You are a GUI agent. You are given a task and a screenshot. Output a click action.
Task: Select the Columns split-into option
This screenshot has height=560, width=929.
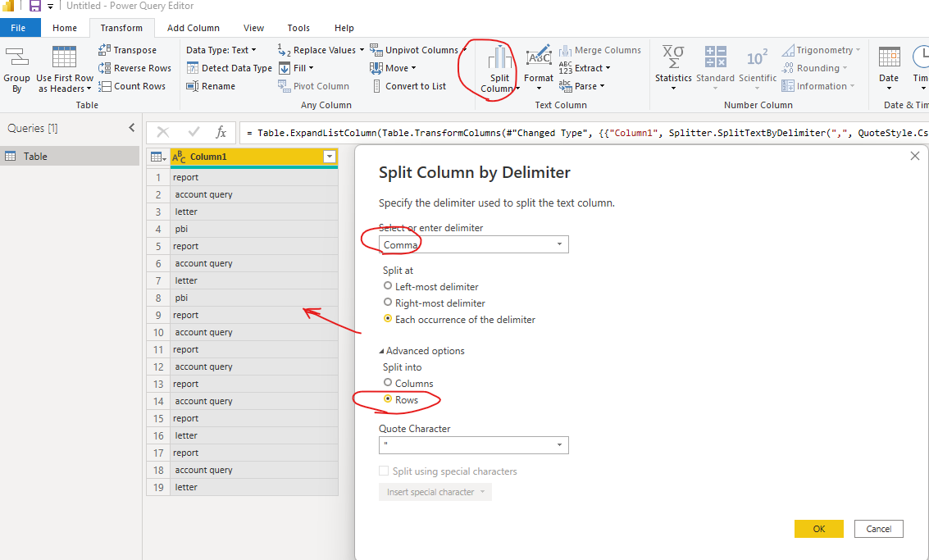388,383
